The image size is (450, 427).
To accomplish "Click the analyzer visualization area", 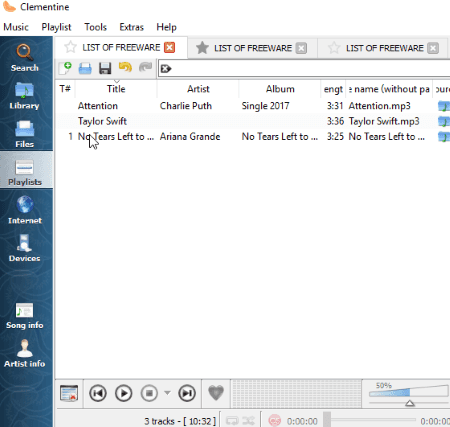I will [296, 393].
